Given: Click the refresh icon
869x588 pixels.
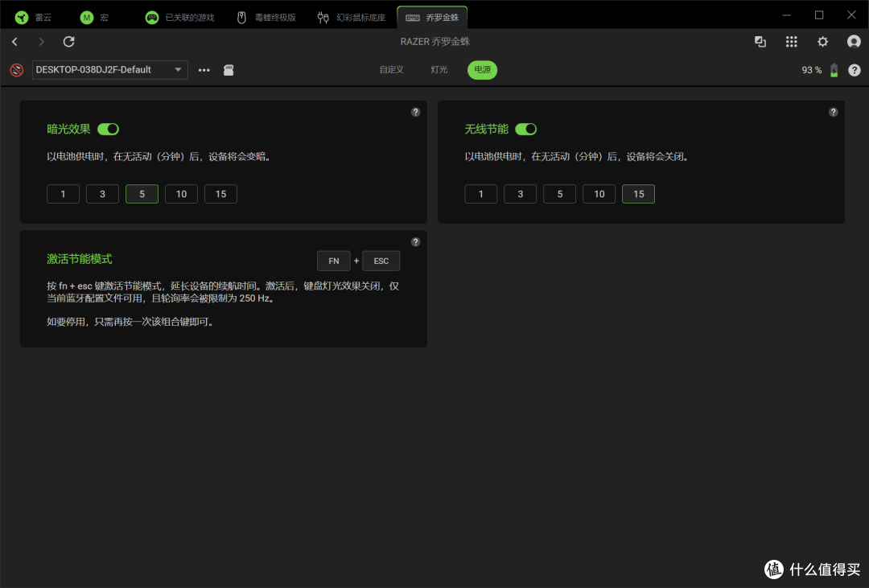Looking at the screenshot, I should tap(68, 42).
